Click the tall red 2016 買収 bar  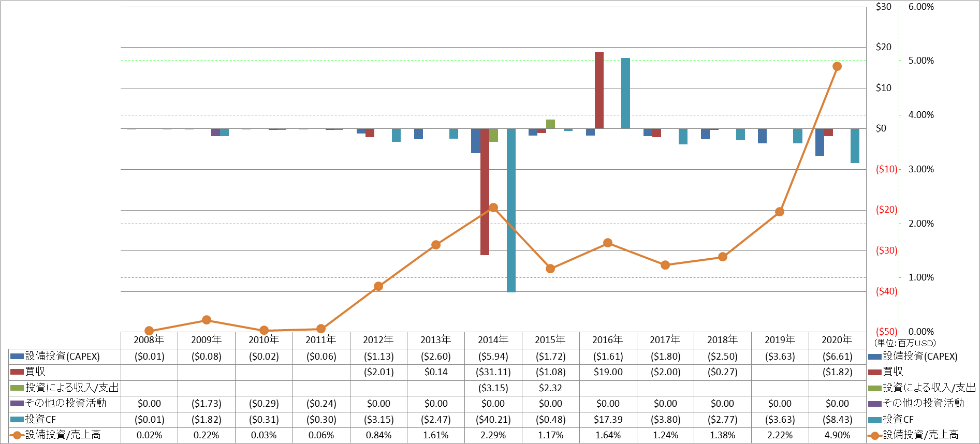(599, 90)
